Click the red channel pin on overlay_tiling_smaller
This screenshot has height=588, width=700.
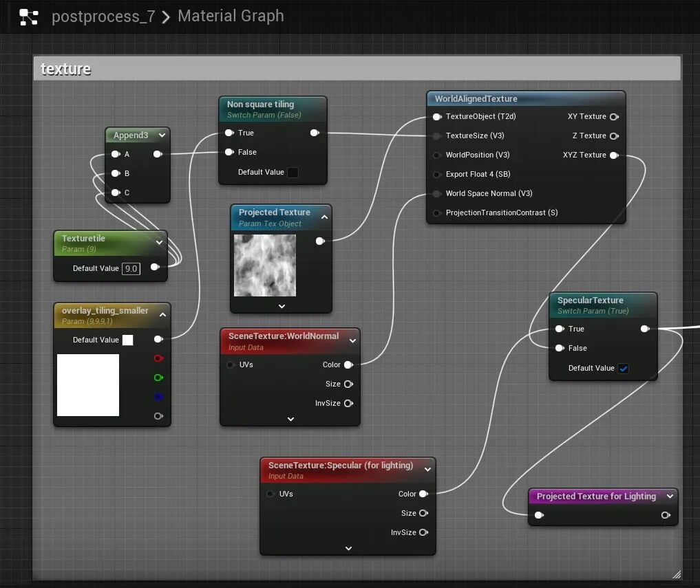click(x=158, y=358)
